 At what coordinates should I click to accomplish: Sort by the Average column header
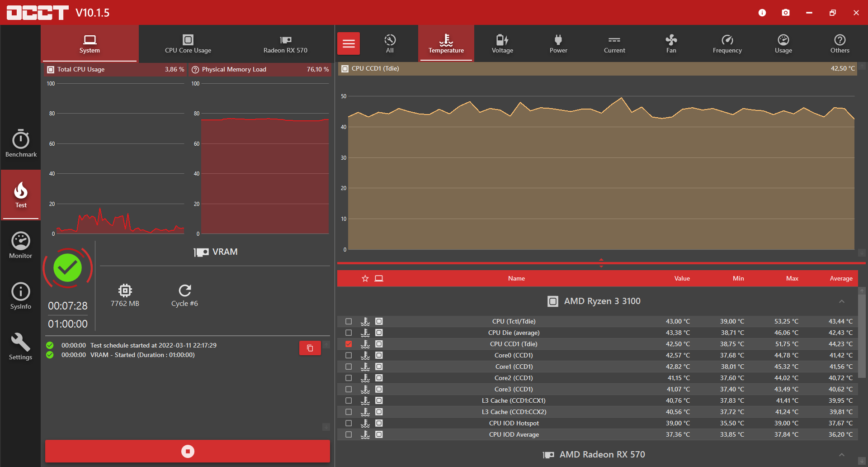[841, 278]
